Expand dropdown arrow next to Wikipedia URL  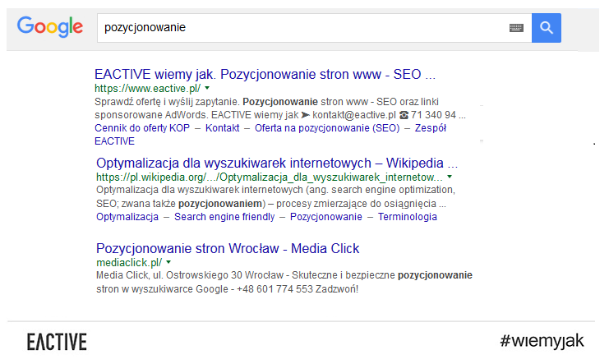pos(450,177)
